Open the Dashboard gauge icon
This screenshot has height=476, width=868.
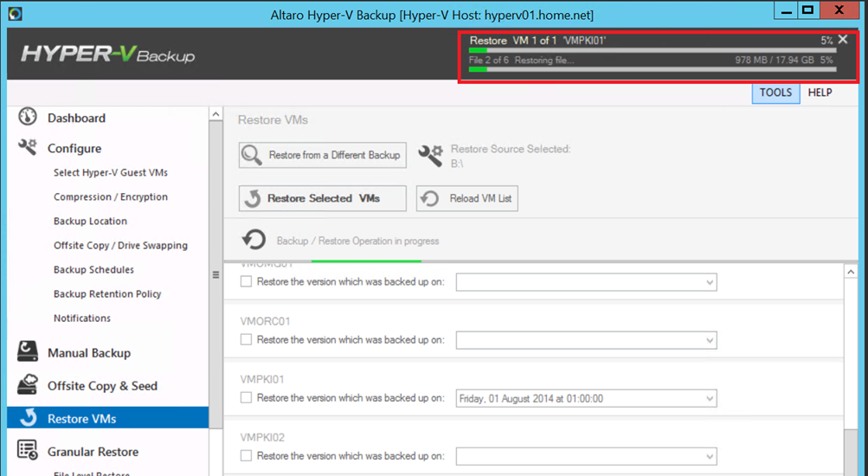click(27, 117)
